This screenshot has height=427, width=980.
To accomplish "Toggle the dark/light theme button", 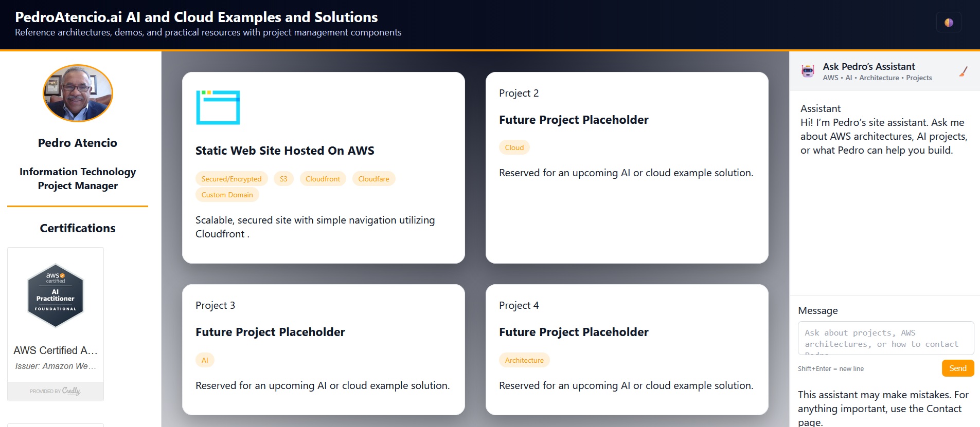I will (949, 23).
